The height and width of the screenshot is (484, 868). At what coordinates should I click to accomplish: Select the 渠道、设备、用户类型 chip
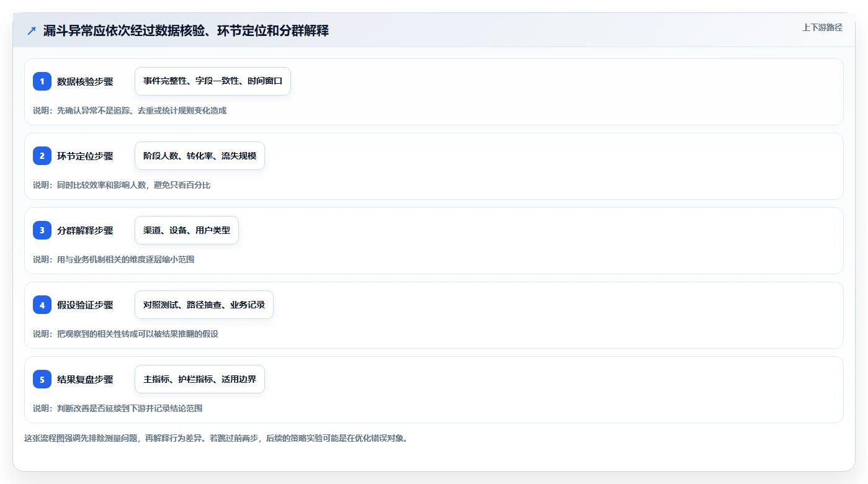(187, 230)
